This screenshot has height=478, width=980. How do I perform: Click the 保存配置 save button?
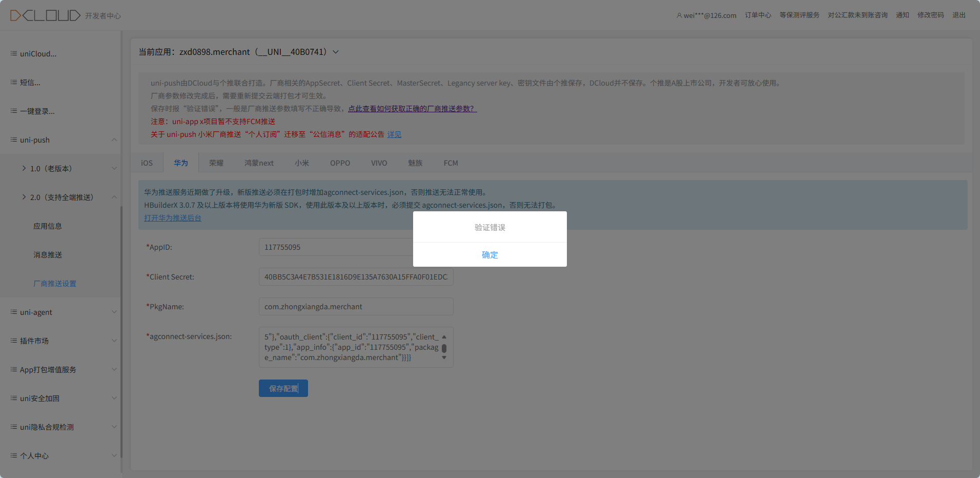tap(283, 388)
